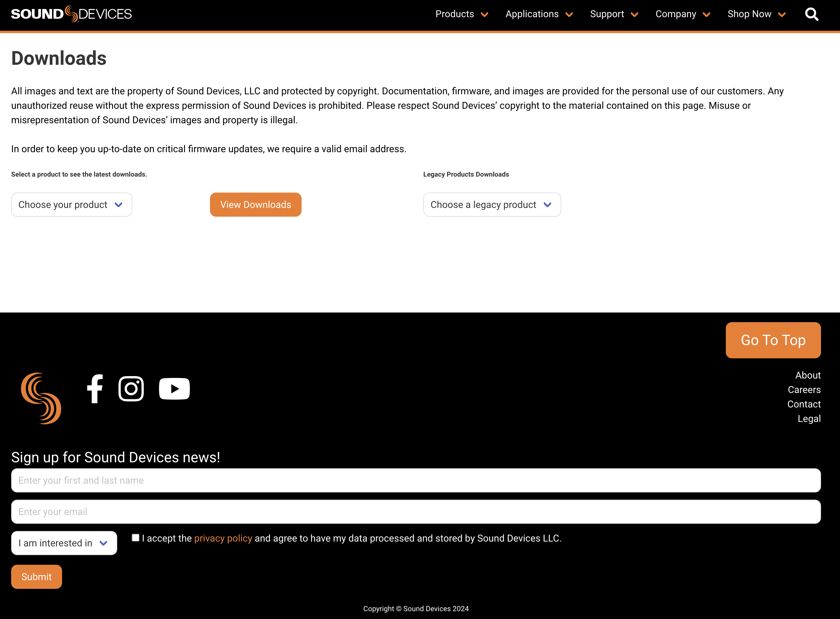Click the privacy policy link
The image size is (840, 619).
pyautogui.click(x=223, y=538)
